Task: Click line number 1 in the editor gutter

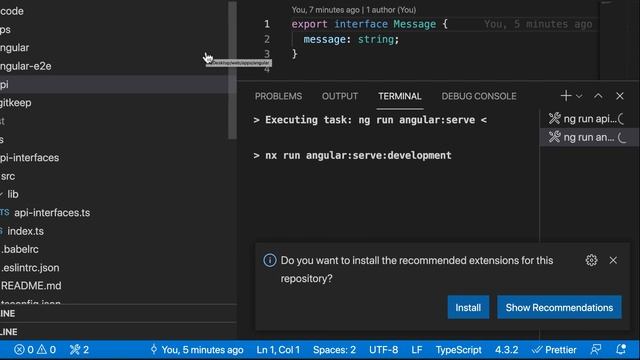Action: pos(267,24)
